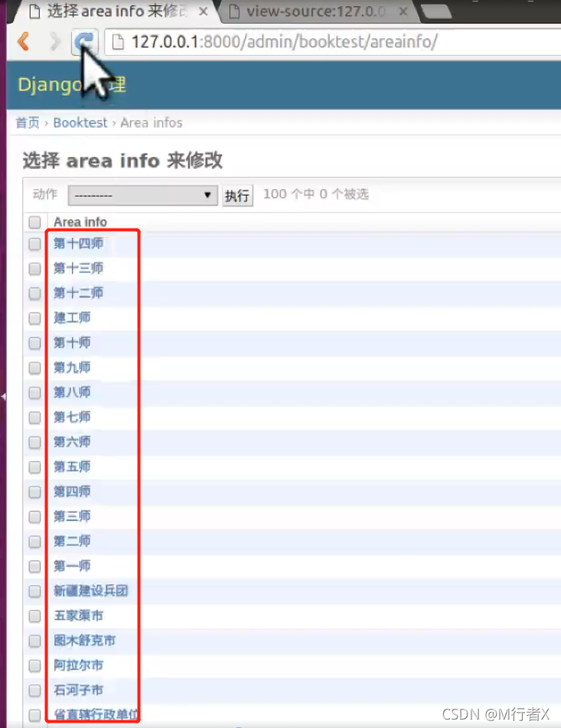Sort by the Area info column header
The height and width of the screenshot is (728, 561).
[80, 223]
